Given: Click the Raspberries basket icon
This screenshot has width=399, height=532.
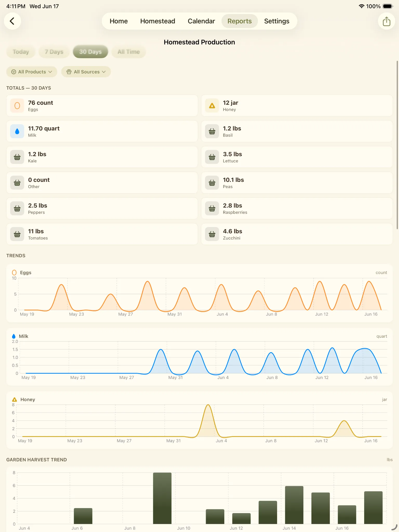Looking at the screenshot, I should click(212, 209).
